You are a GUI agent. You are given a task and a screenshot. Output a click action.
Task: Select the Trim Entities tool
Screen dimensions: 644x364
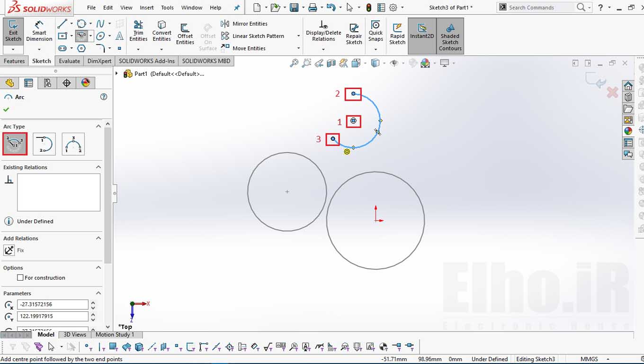coord(138,31)
